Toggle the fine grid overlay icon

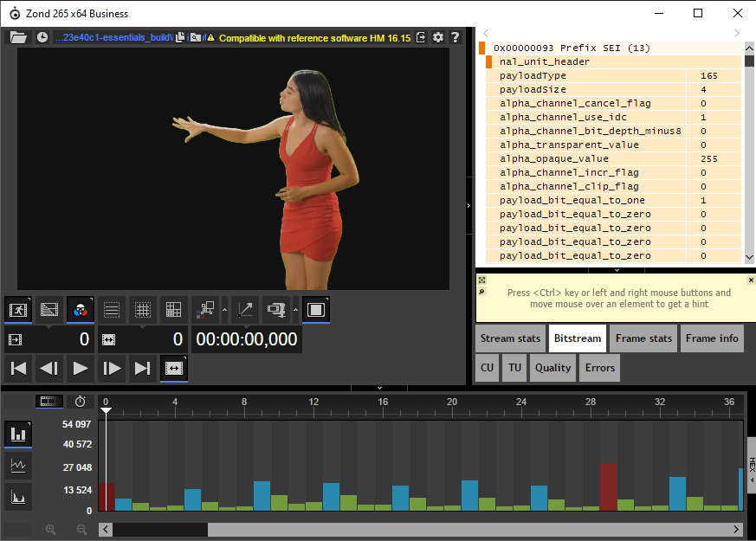click(x=143, y=310)
